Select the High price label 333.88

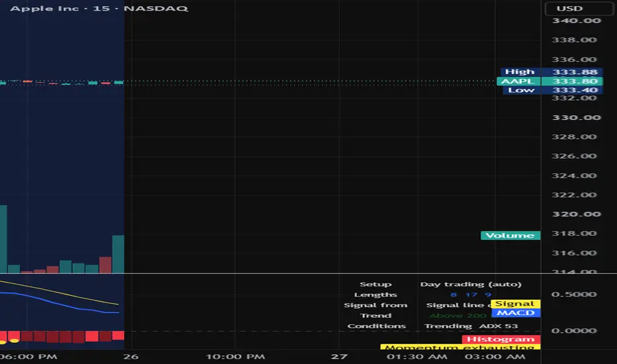pyautogui.click(x=551, y=71)
